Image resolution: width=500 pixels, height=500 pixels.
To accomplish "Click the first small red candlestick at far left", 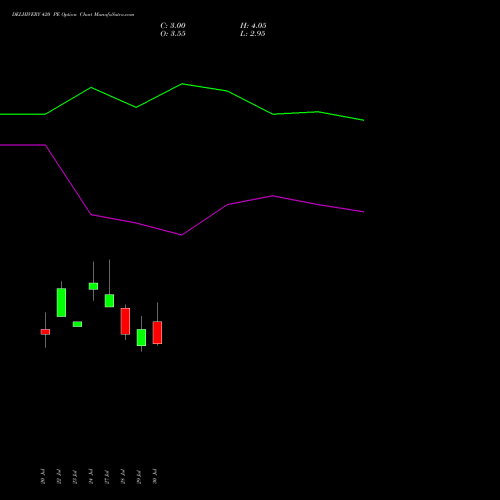I will [45, 332].
